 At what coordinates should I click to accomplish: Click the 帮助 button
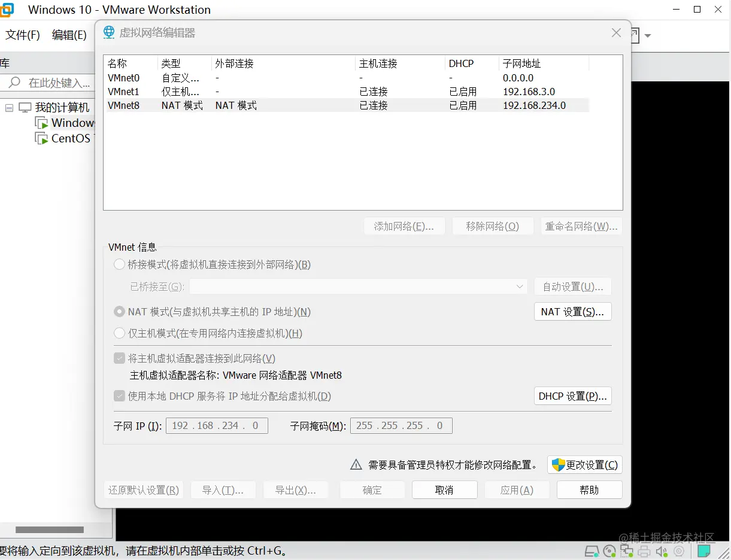coord(590,490)
